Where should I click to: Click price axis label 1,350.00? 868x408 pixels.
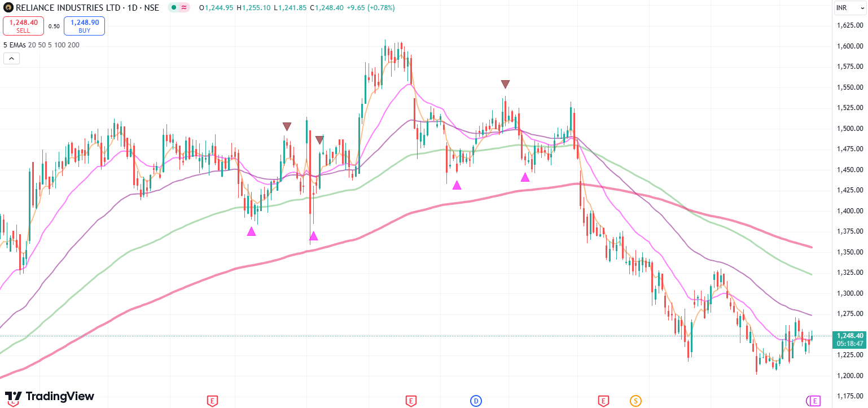click(849, 252)
